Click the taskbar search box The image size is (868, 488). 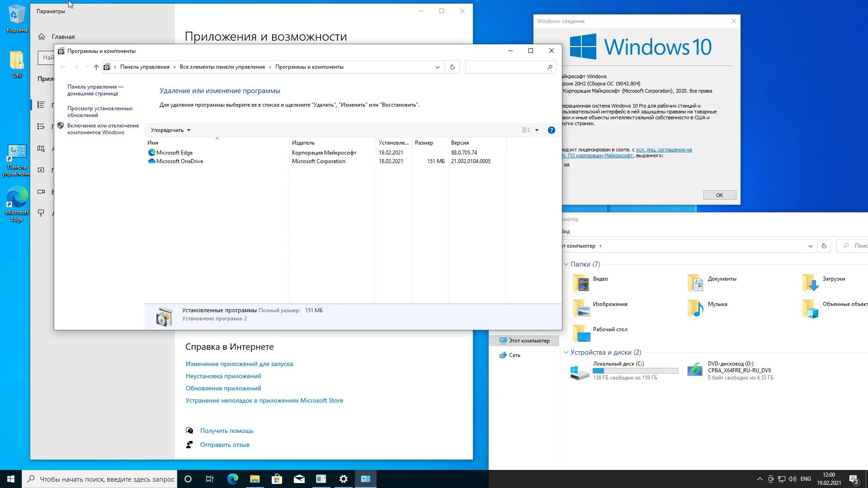[99, 479]
